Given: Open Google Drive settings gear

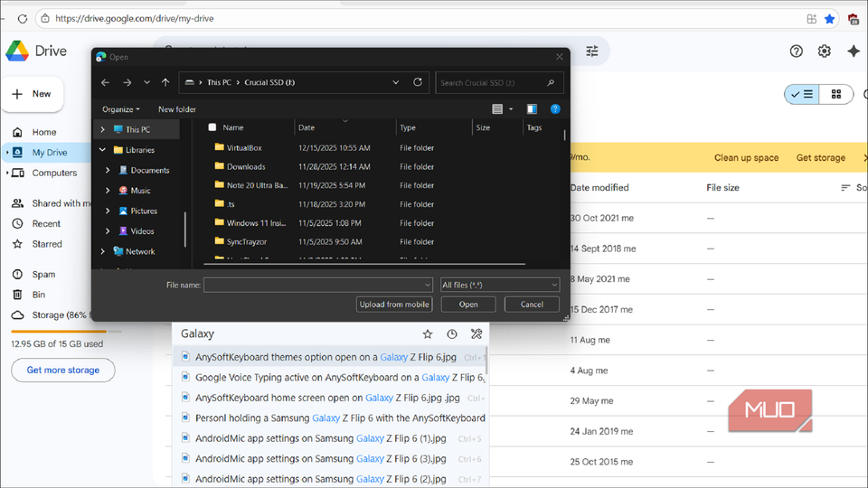Looking at the screenshot, I should point(825,51).
